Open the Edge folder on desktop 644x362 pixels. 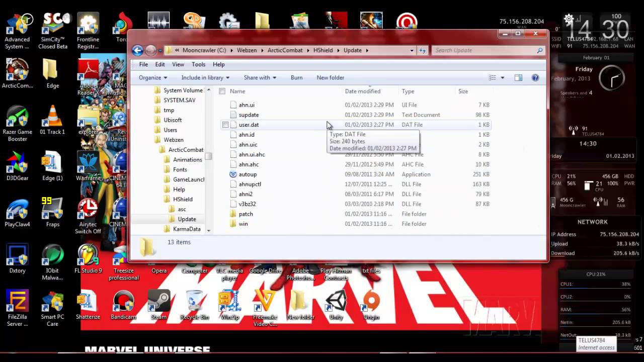point(53,73)
